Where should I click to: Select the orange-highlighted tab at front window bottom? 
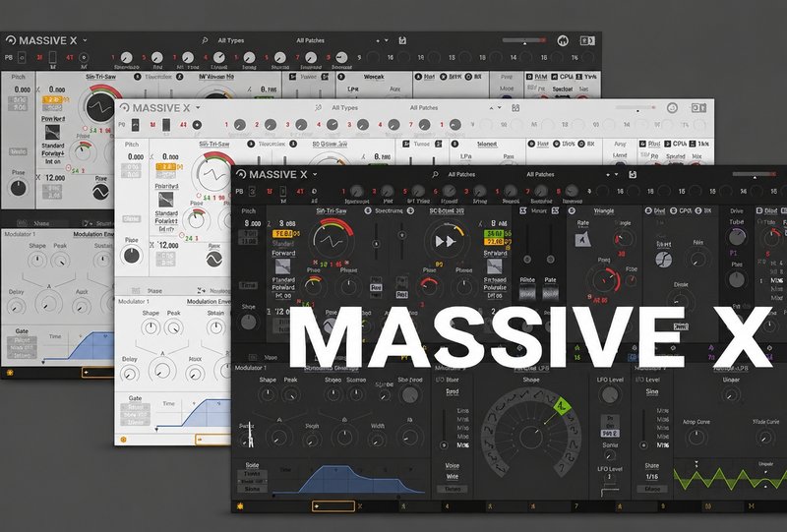point(333,505)
